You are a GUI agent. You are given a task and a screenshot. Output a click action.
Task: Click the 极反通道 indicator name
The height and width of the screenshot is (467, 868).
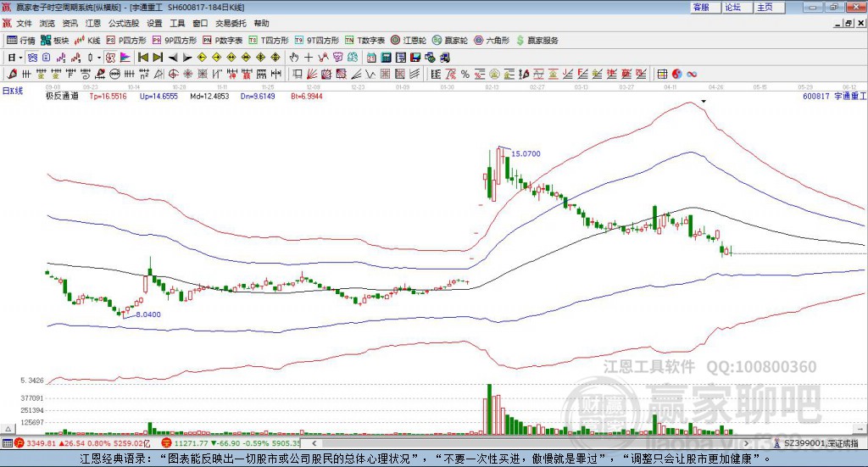pyautogui.click(x=62, y=96)
